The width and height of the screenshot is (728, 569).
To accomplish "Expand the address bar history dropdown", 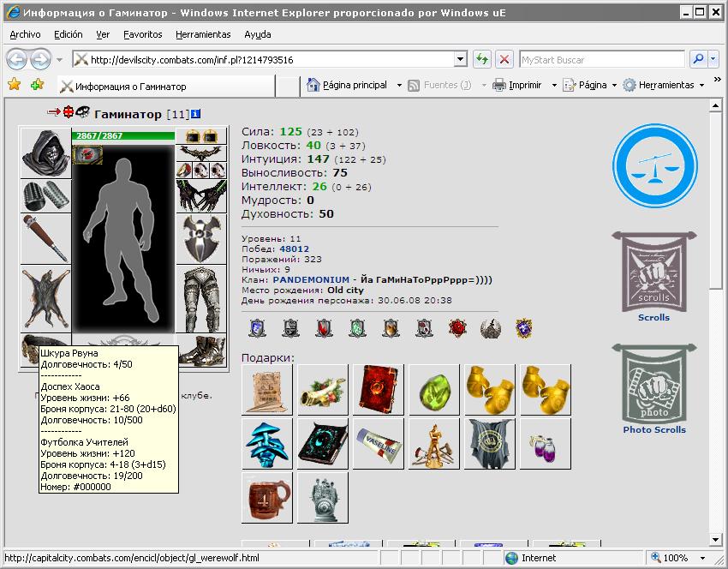I will point(460,59).
